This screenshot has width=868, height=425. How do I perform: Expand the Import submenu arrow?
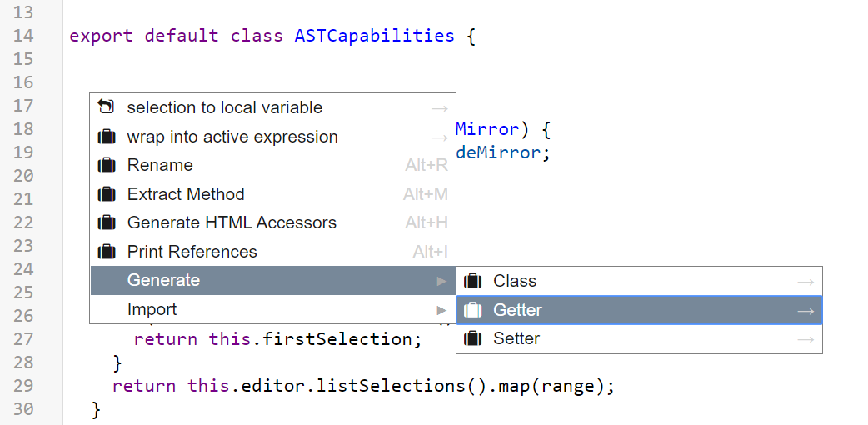click(x=441, y=310)
